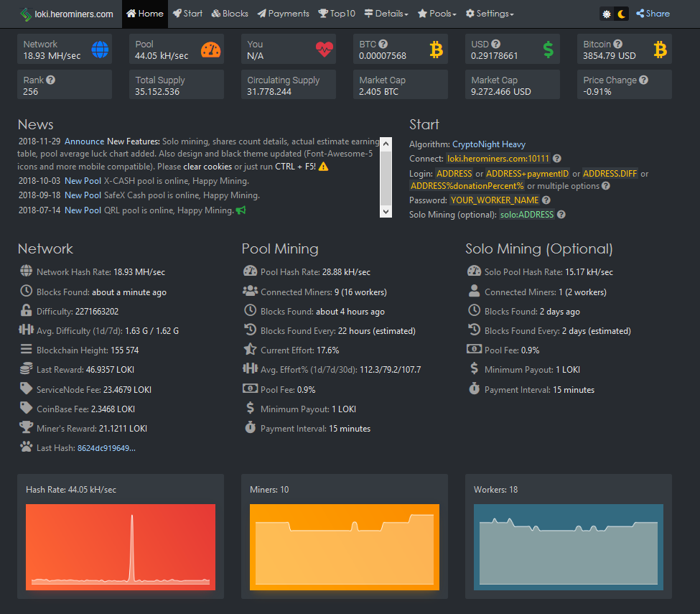Click the ADDRESS%donationPercent% login option
700x614 pixels.
(467, 186)
